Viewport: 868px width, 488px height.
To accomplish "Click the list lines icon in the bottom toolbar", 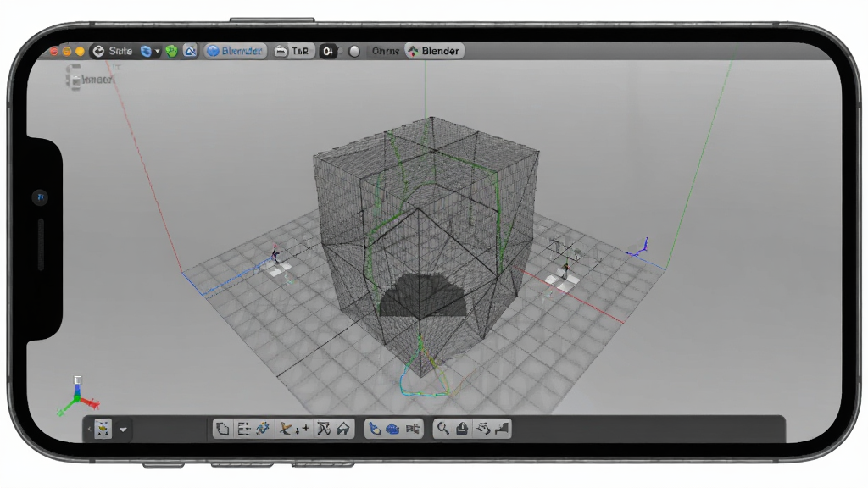I will click(243, 429).
